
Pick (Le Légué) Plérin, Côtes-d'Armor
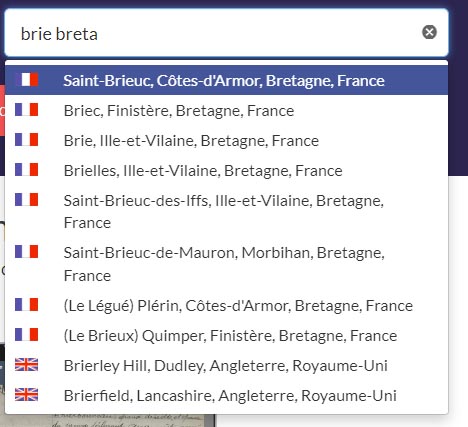[226, 305]
